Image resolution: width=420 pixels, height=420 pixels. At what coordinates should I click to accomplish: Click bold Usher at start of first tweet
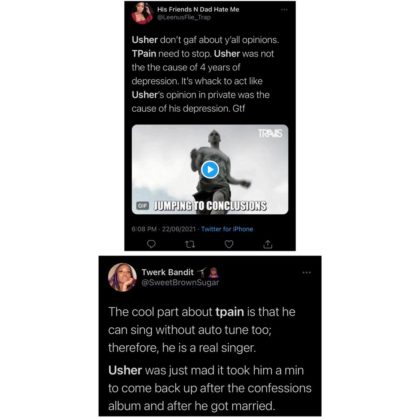144,40
